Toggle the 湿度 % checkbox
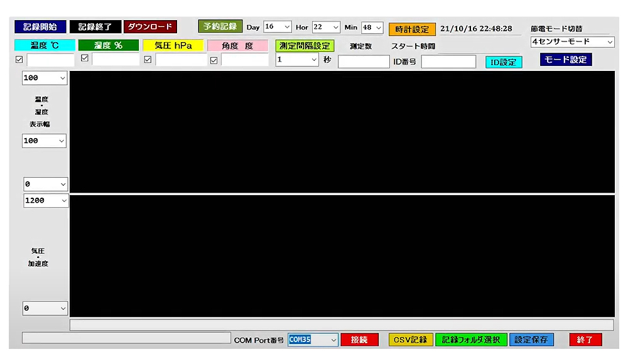Image resolution: width=628 pixels, height=364 pixels. click(x=85, y=58)
